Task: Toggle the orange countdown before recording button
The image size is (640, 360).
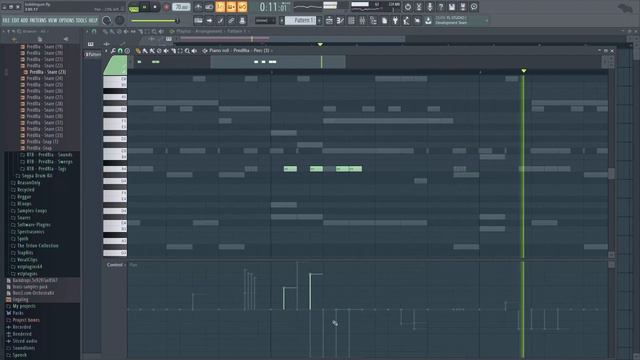Action: click(220, 7)
